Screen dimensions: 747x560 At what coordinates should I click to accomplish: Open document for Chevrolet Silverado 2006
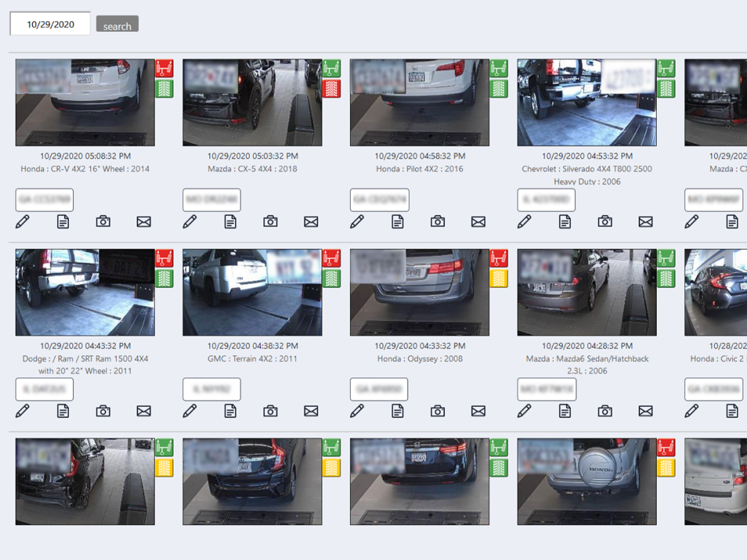tap(565, 222)
